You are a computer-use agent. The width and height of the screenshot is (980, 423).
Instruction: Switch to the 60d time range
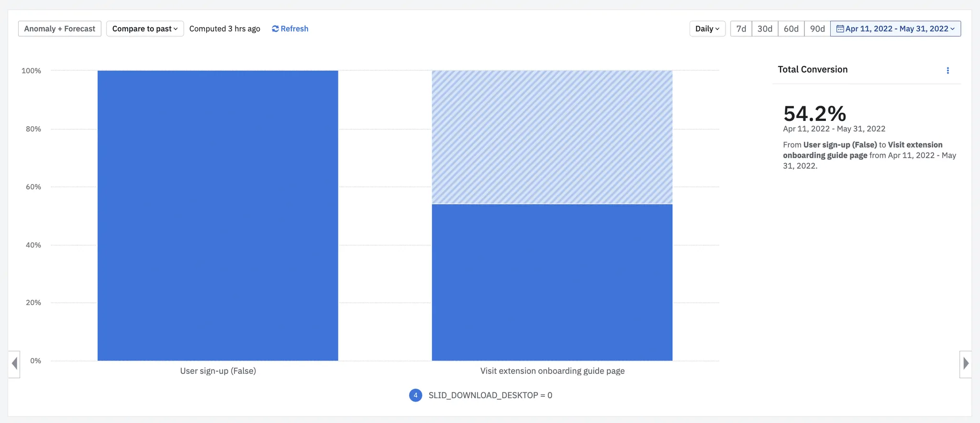pyautogui.click(x=791, y=29)
